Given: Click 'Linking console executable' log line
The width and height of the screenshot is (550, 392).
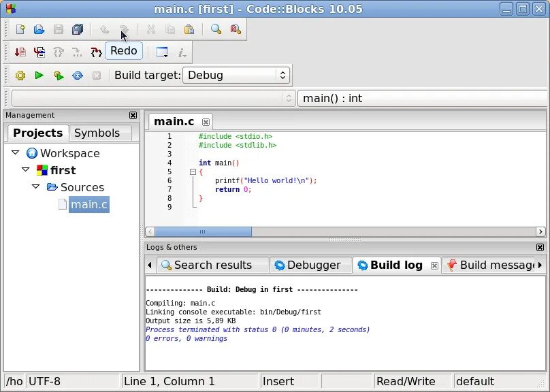Looking at the screenshot, I should [x=233, y=312].
